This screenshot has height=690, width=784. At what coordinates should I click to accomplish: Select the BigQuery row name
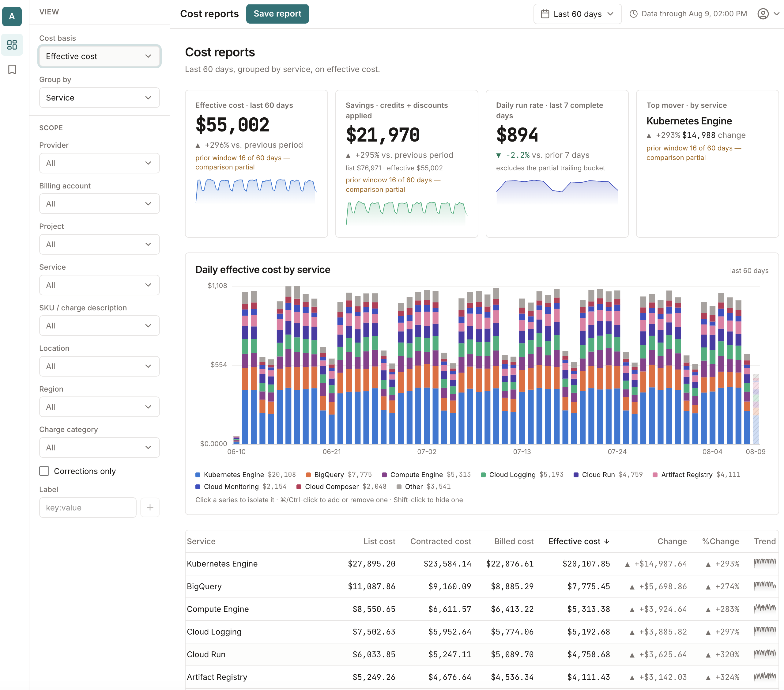tap(204, 586)
